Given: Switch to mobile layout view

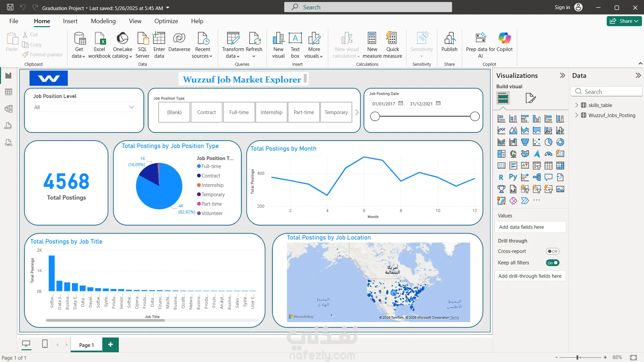Looking at the screenshot, I should click(45, 344).
